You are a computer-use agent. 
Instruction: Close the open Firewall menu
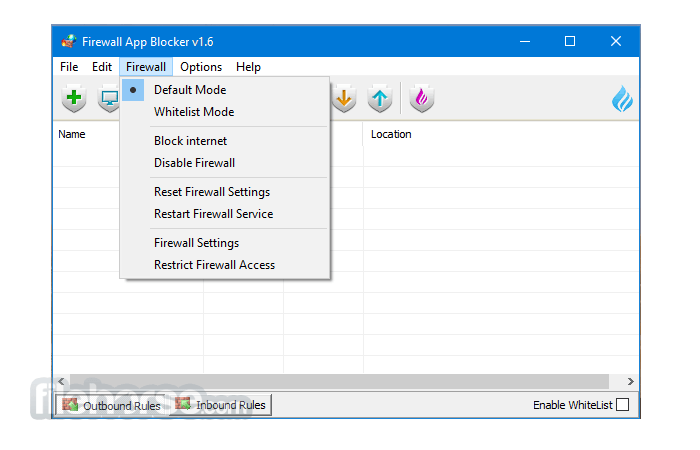click(x=146, y=67)
